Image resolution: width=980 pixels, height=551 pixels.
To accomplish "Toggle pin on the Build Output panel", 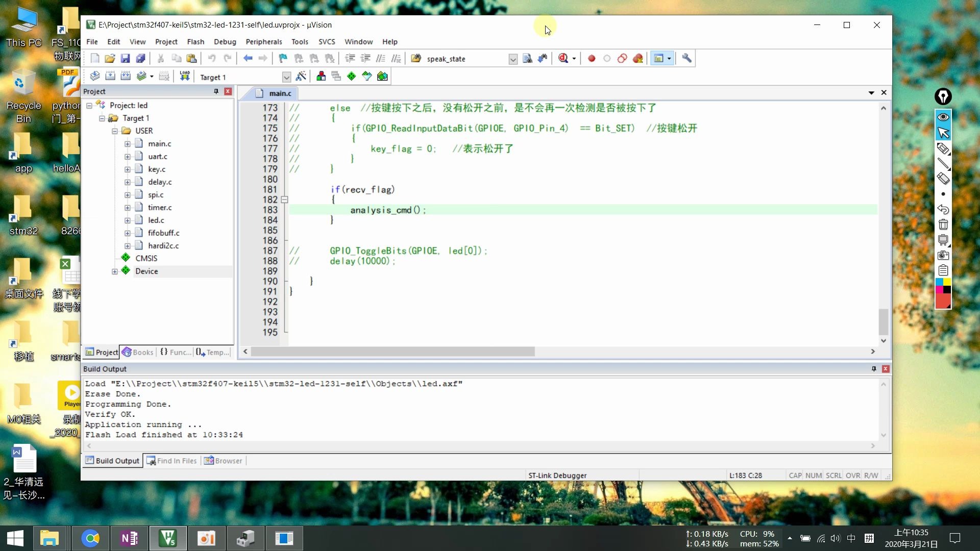I will [873, 369].
